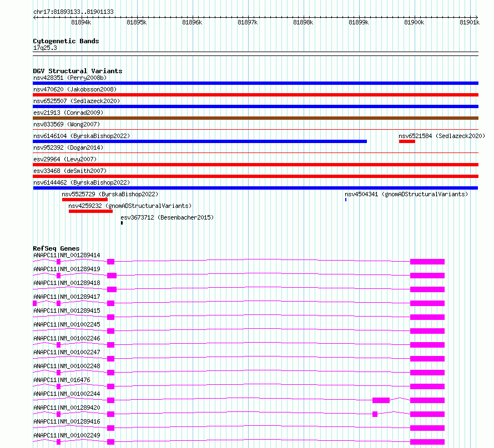
Task: Open the ANAPC11|NM_001002245 transcript label
Action: tap(67, 324)
